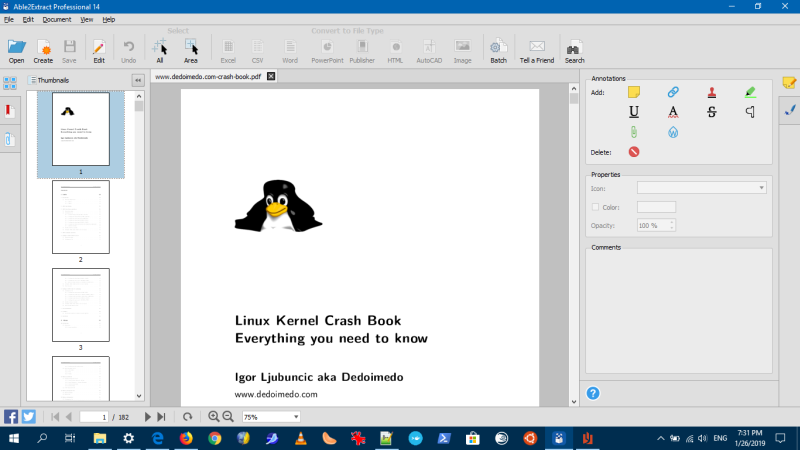Select the page 2 thumbnail
The width and height of the screenshot is (800, 450).
coord(81,217)
